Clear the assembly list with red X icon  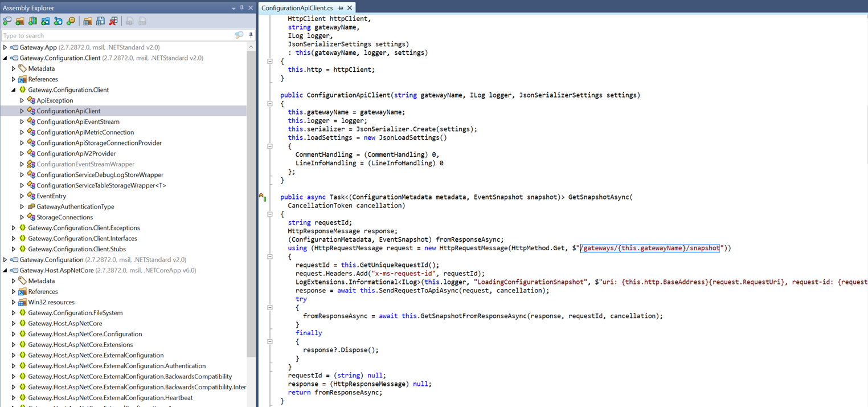(113, 21)
